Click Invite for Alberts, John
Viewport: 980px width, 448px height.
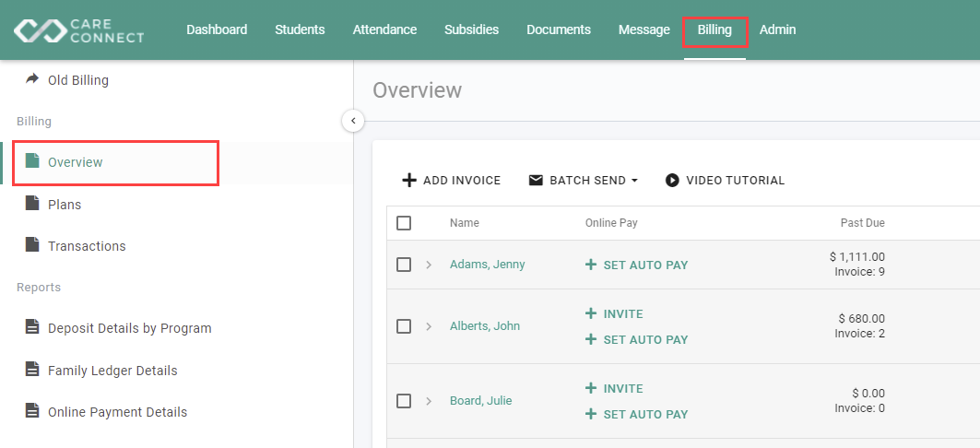click(x=614, y=313)
